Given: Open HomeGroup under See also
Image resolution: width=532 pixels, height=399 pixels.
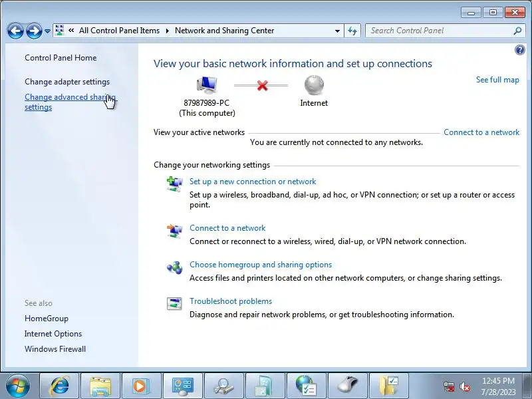Looking at the screenshot, I should [x=47, y=319].
